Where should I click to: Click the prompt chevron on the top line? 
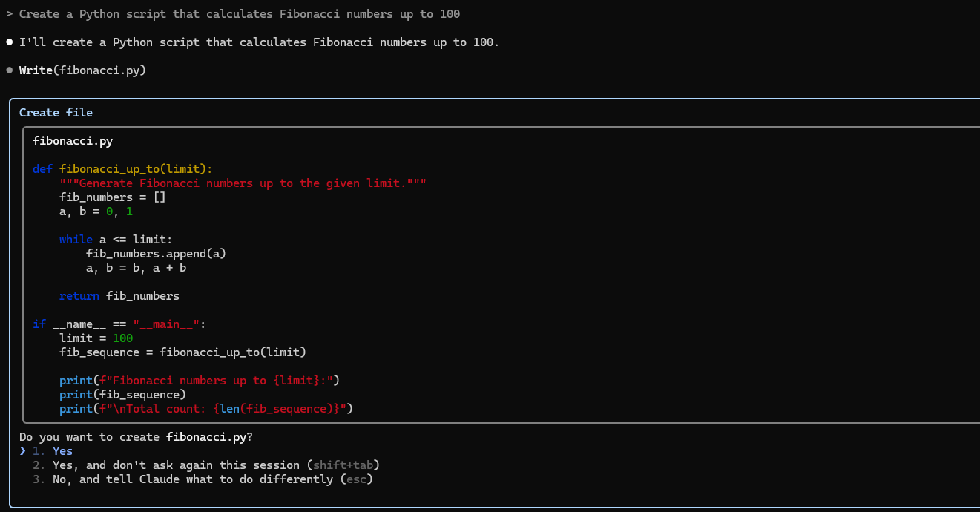click(x=9, y=14)
